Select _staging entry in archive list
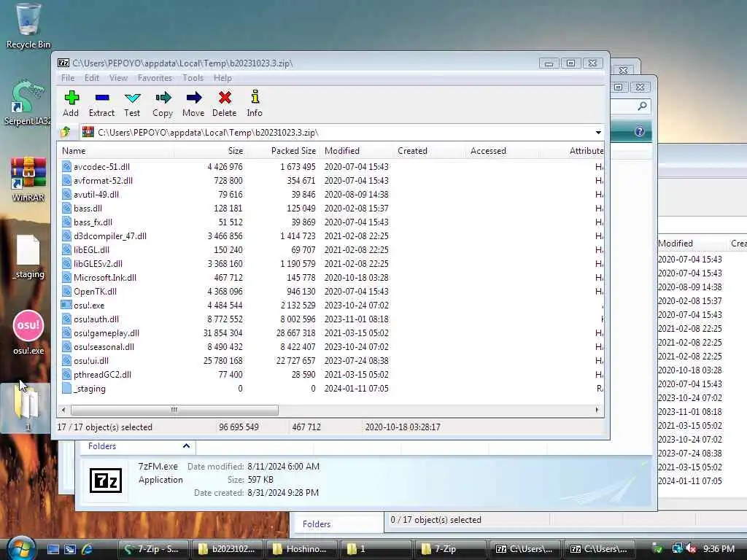Screen dimensions: 747x560 click(x=89, y=388)
